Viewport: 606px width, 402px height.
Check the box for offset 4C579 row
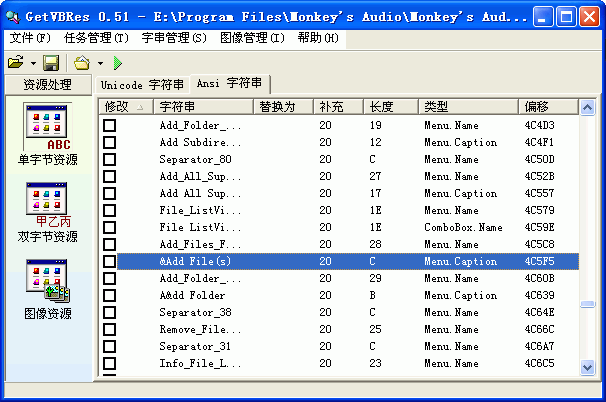click(x=110, y=210)
